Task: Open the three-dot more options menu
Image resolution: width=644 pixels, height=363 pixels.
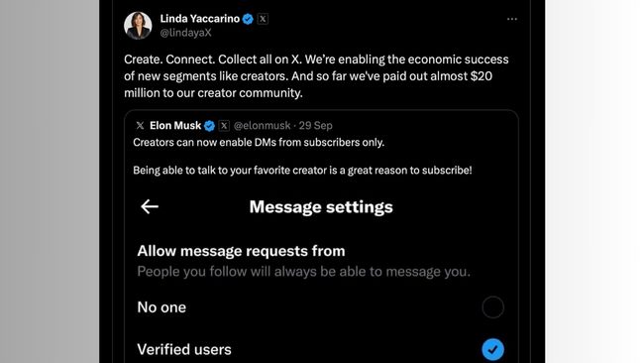Action: tap(512, 19)
